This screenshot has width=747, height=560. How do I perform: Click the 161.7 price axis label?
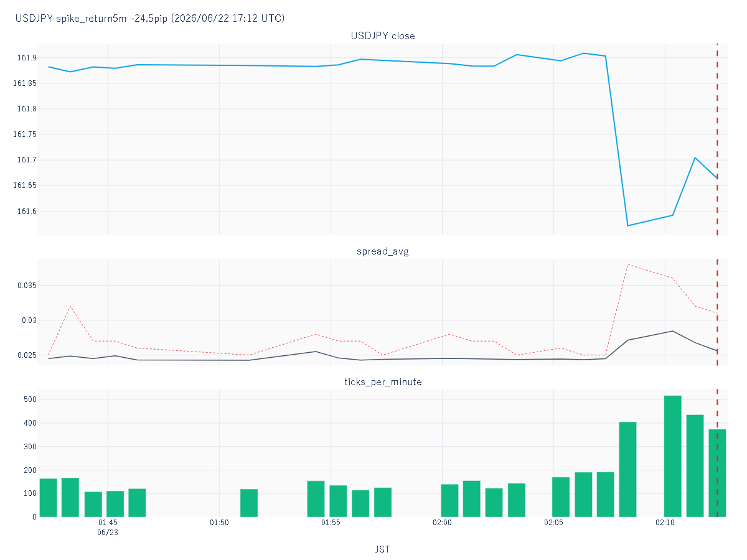[x=26, y=160]
